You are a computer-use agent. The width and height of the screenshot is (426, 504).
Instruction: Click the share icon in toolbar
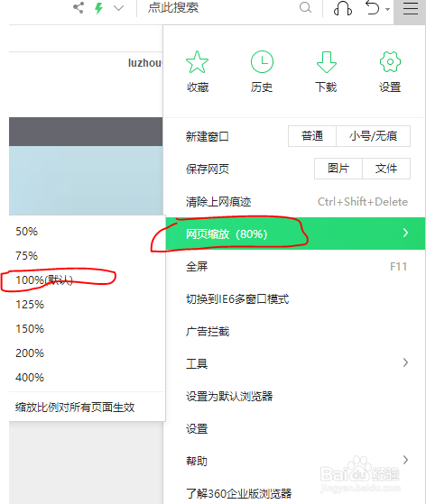[x=79, y=8]
